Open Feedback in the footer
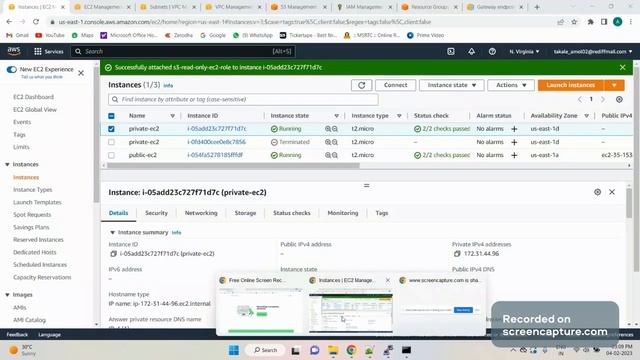This screenshot has height=360, width=640. pos(17,334)
